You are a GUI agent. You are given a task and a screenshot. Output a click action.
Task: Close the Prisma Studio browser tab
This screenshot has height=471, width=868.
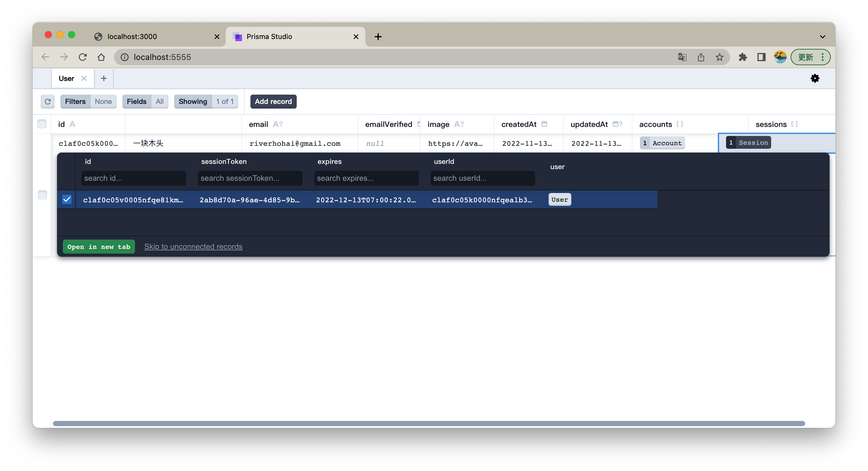pyautogui.click(x=356, y=36)
